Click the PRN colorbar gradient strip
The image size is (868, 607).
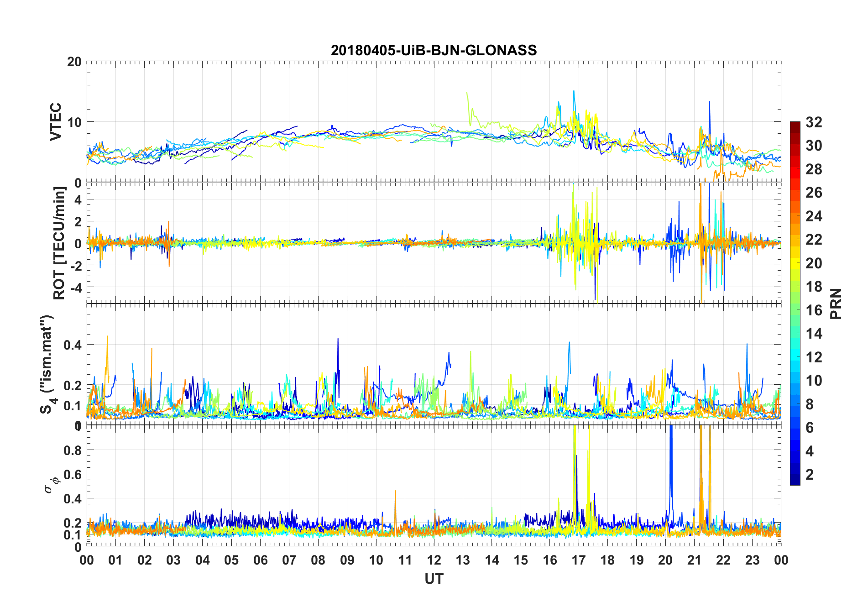795,303
